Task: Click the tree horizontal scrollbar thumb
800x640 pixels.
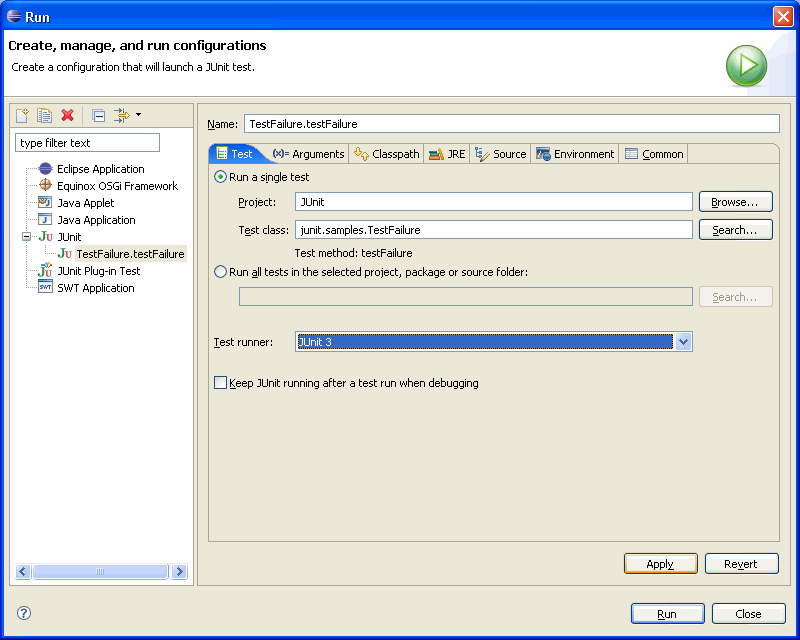Action: tap(101, 571)
